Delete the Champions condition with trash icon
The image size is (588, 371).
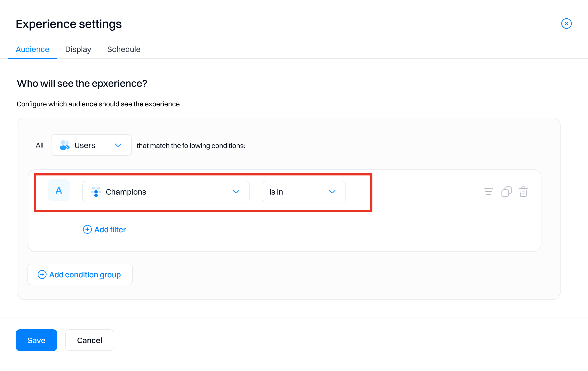click(x=523, y=192)
